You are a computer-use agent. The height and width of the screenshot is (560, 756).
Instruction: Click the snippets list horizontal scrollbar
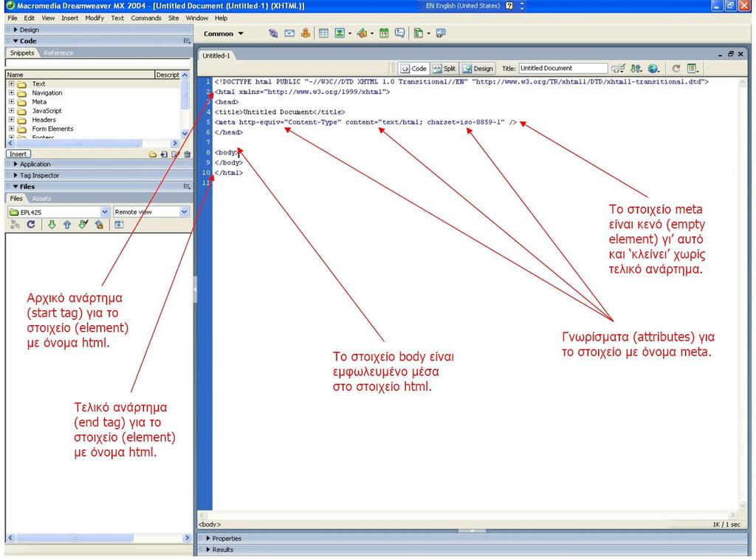[92, 143]
